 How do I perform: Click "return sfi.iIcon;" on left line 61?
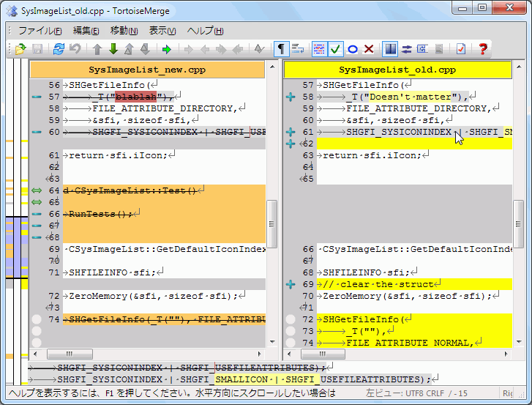(x=118, y=155)
